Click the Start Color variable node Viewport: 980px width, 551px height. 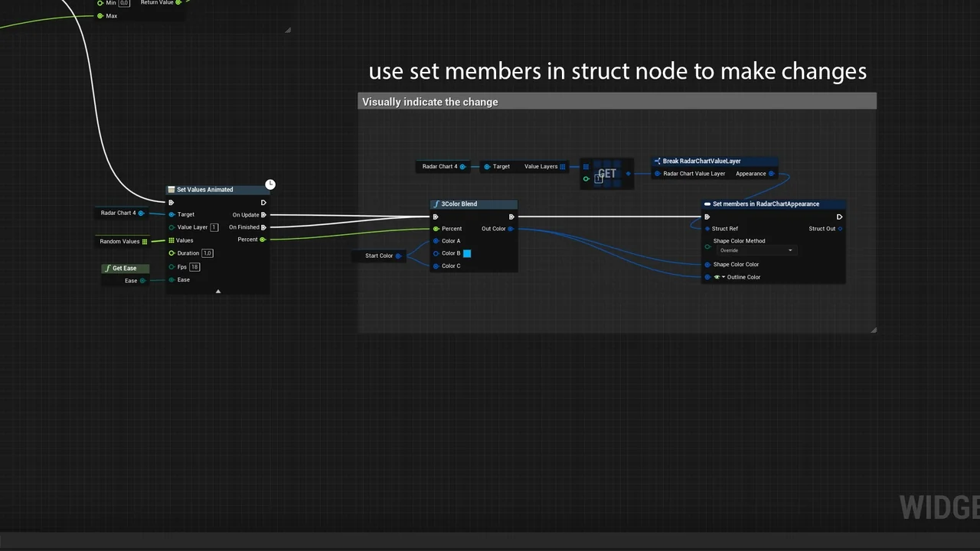pos(379,256)
